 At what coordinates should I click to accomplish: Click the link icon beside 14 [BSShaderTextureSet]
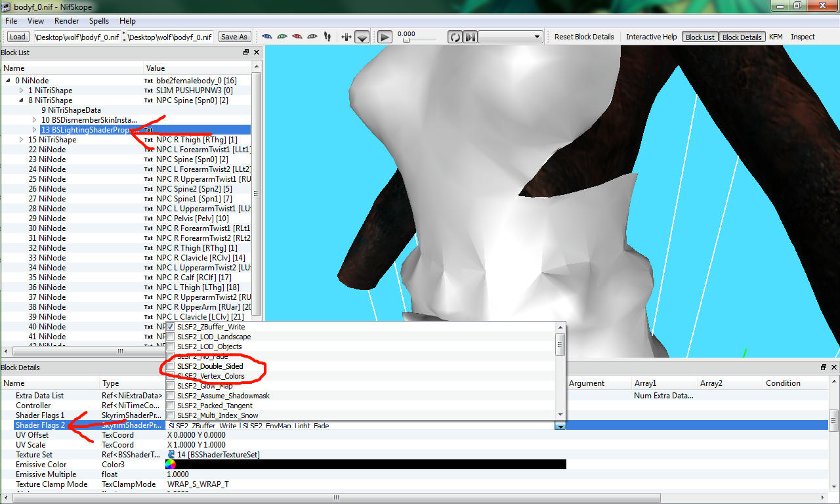[172, 454]
